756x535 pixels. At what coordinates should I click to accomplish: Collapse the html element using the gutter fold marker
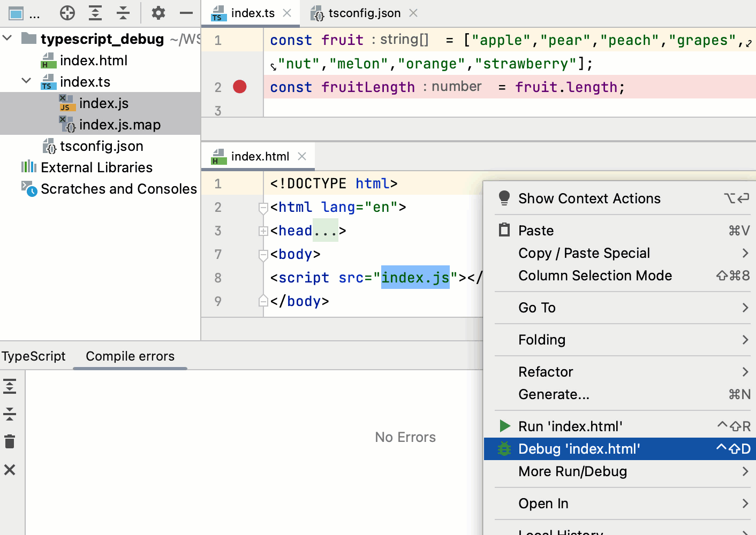pyautogui.click(x=263, y=208)
